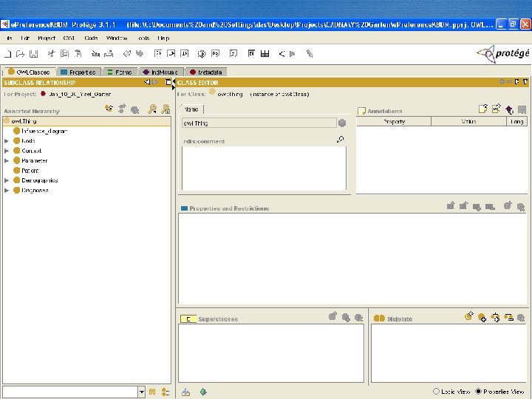
Task: Click the forward arrow toolbar icon
Action: [292, 54]
